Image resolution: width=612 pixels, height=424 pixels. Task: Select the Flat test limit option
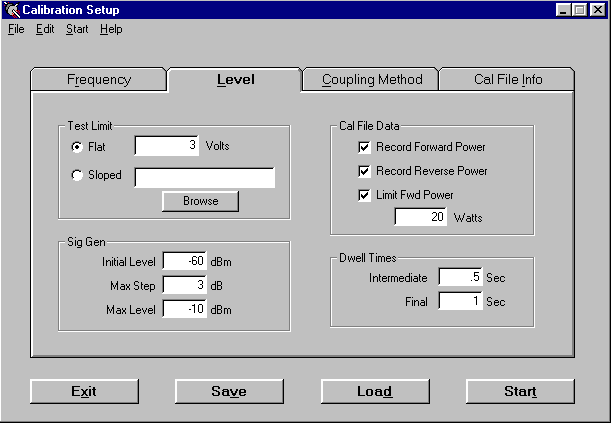77,147
